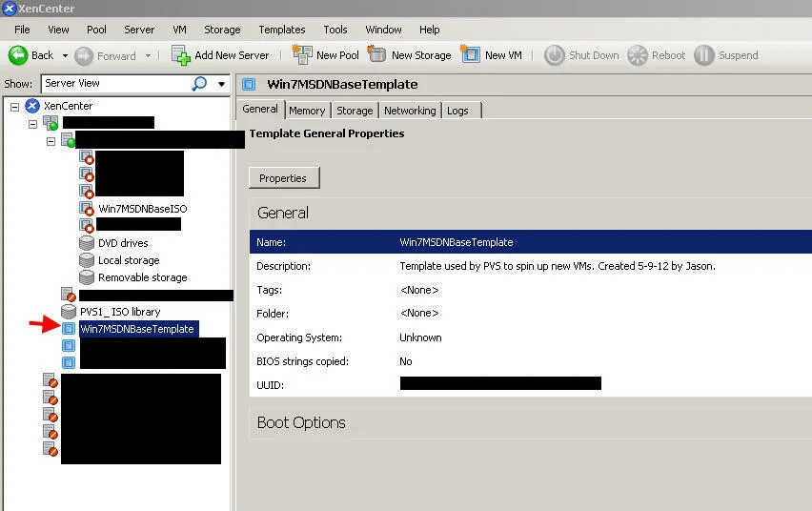Collapse the XenCenter root tree node
This screenshot has width=812, height=511.
(x=15, y=107)
